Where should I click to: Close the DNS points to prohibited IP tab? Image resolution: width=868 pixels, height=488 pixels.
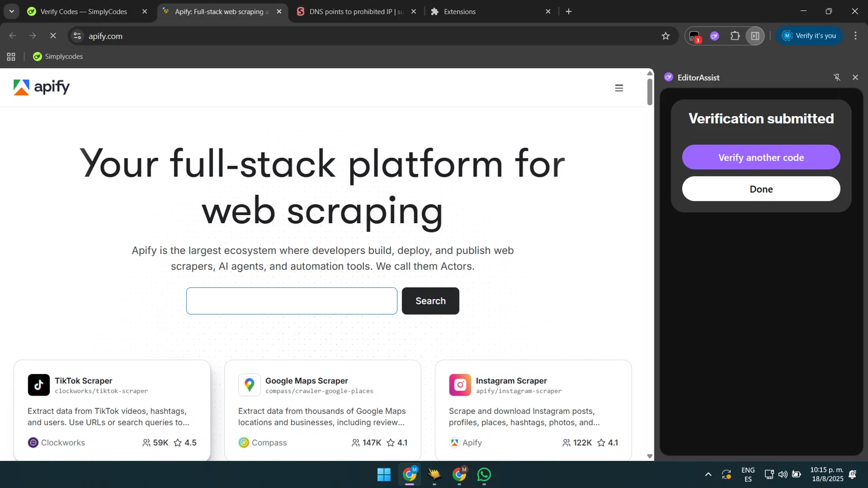[413, 12]
